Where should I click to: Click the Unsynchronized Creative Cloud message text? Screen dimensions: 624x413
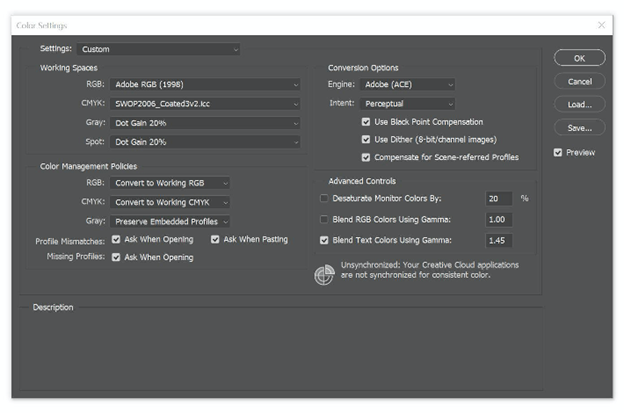click(429, 270)
